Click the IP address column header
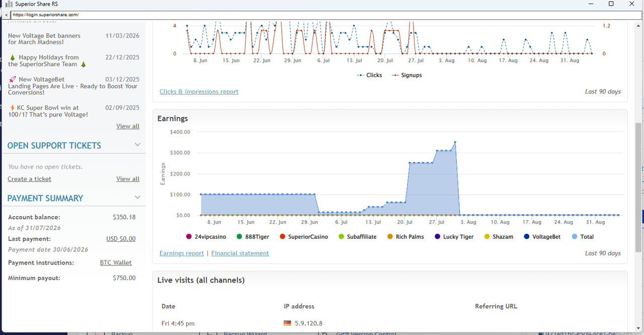Screen dimensions: 644x335 point(299,306)
